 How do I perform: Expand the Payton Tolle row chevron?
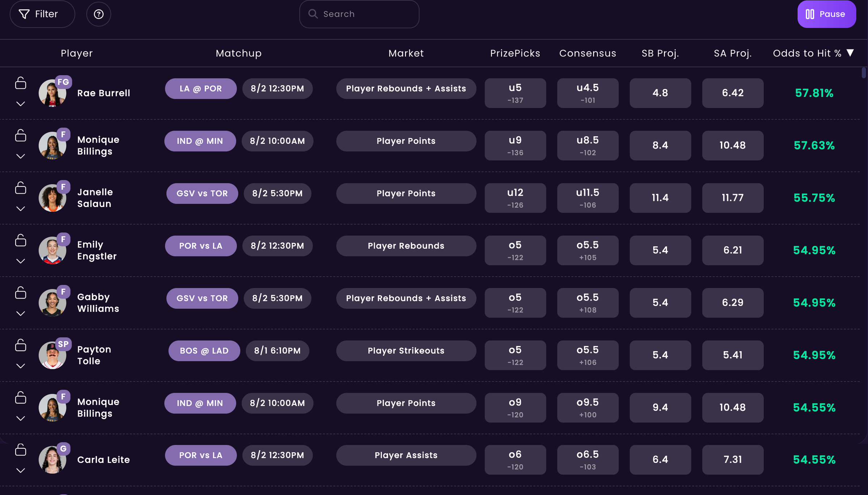(x=21, y=366)
